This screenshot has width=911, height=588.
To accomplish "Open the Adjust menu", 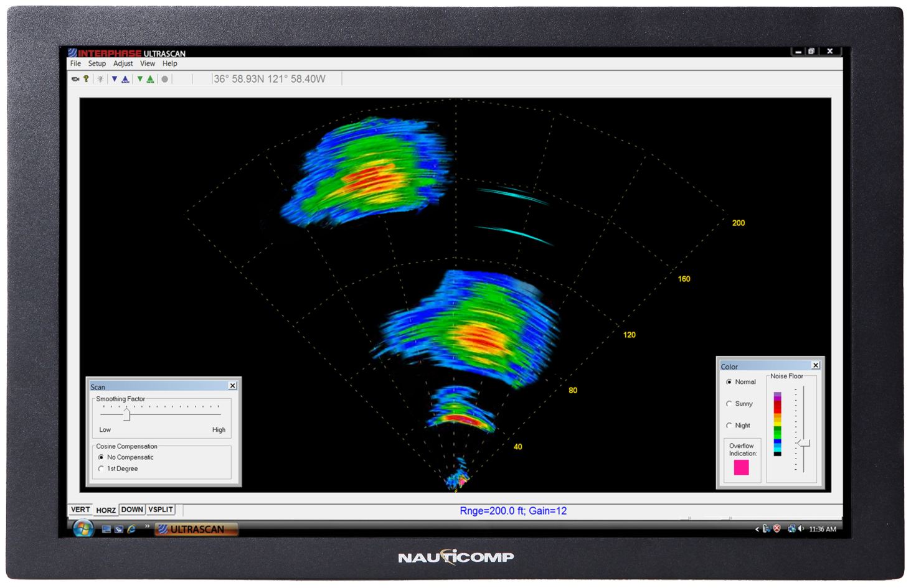I will coord(123,63).
